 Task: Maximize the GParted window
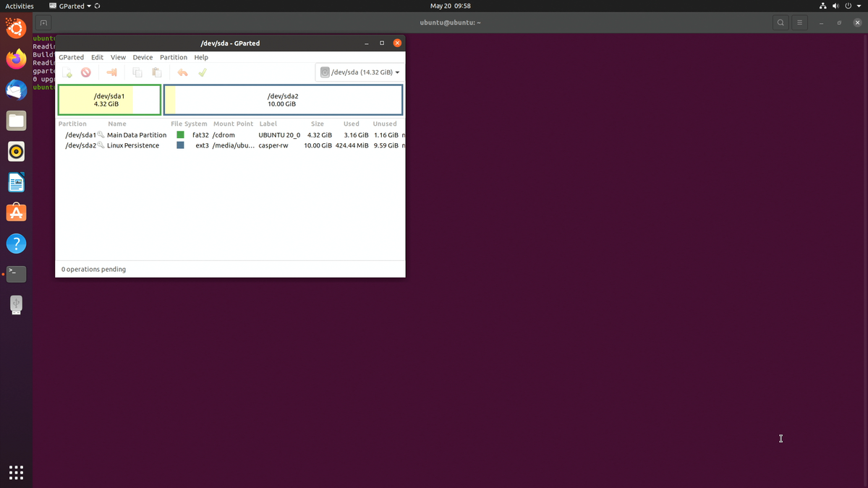click(382, 43)
